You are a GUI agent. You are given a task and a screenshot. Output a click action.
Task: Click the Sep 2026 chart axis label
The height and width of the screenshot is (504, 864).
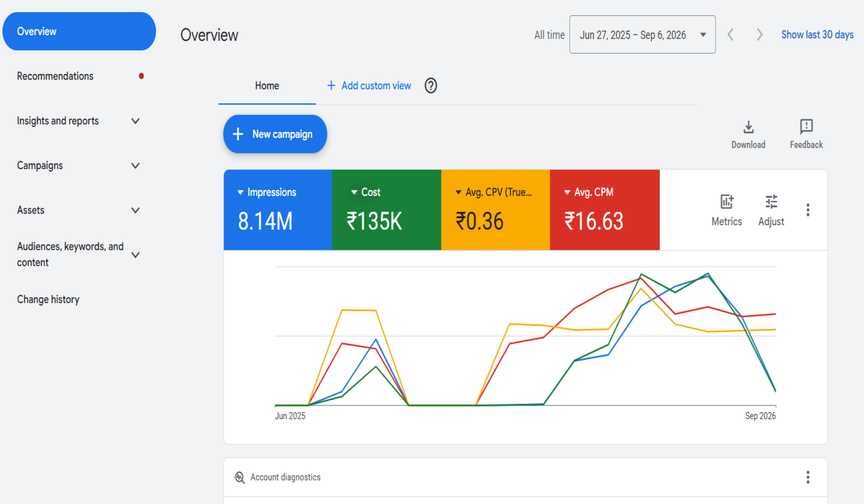[x=761, y=416]
